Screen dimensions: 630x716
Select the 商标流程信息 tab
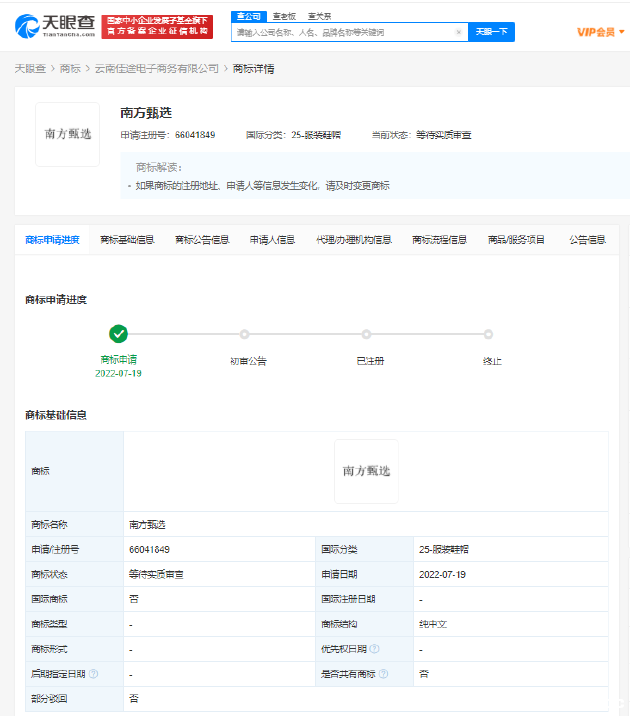[x=439, y=240]
